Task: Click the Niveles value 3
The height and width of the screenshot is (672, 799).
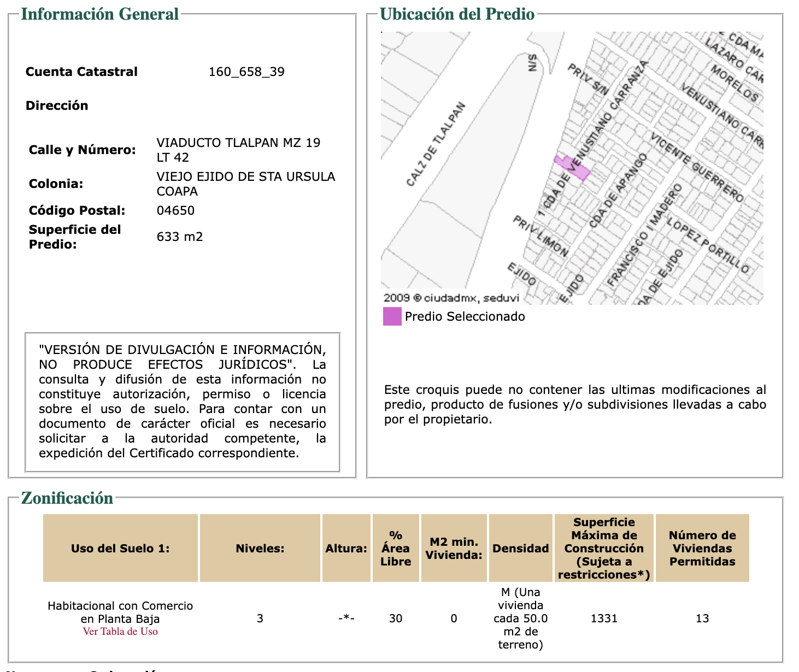Action: point(260,619)
